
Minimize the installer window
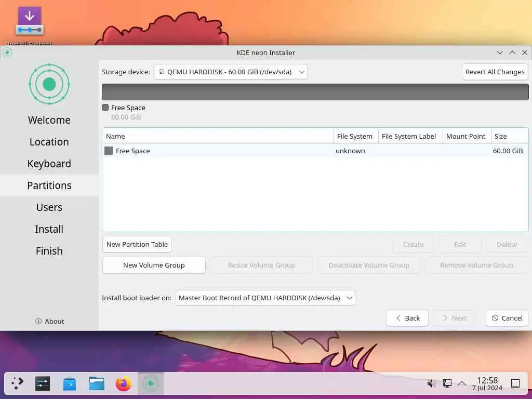(x=499, y=52)
